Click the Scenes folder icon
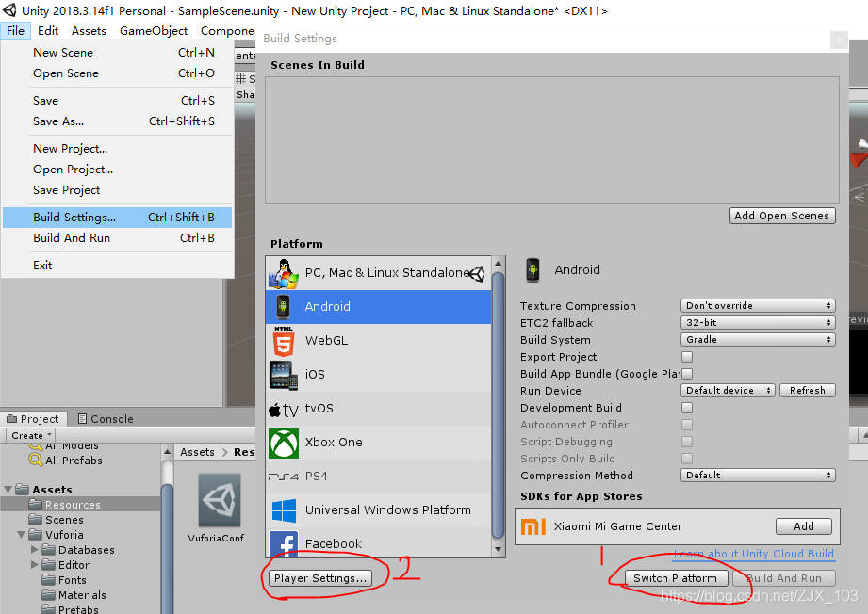 [x=36, y=519]
